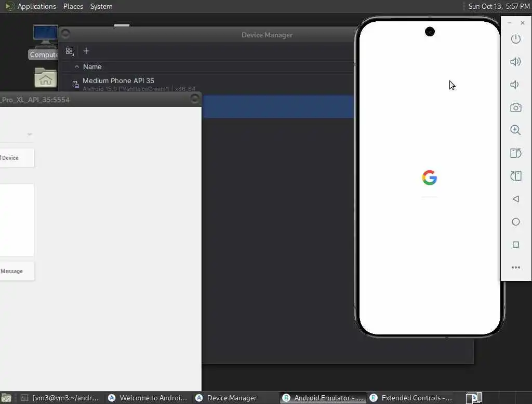Viewport: 532px width, 404px height.
Task: Open the dropdown arrow in Extended Controls
Action: 30,134
